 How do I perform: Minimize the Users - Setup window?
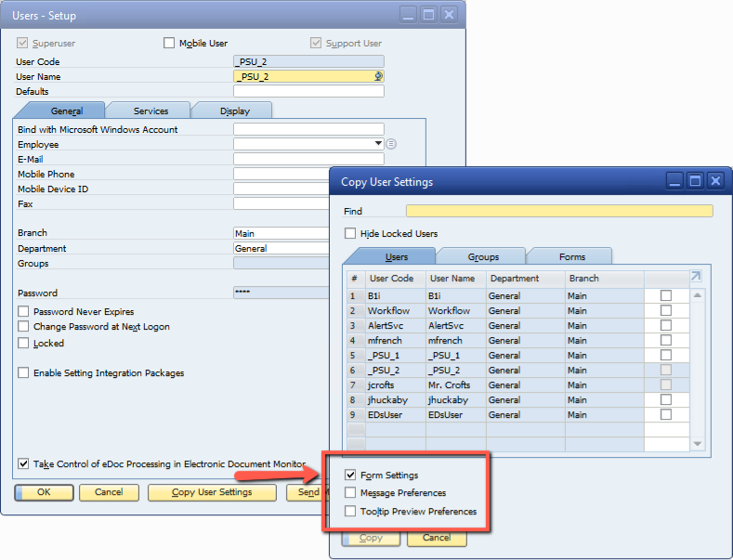click(408, 15)
